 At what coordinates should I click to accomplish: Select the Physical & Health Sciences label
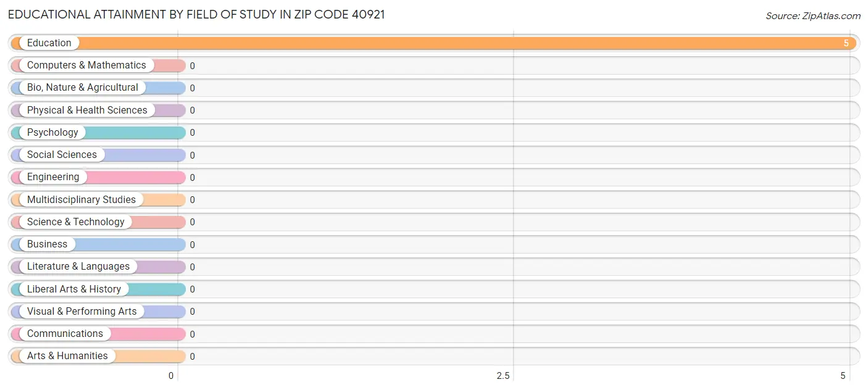(87, 110)
